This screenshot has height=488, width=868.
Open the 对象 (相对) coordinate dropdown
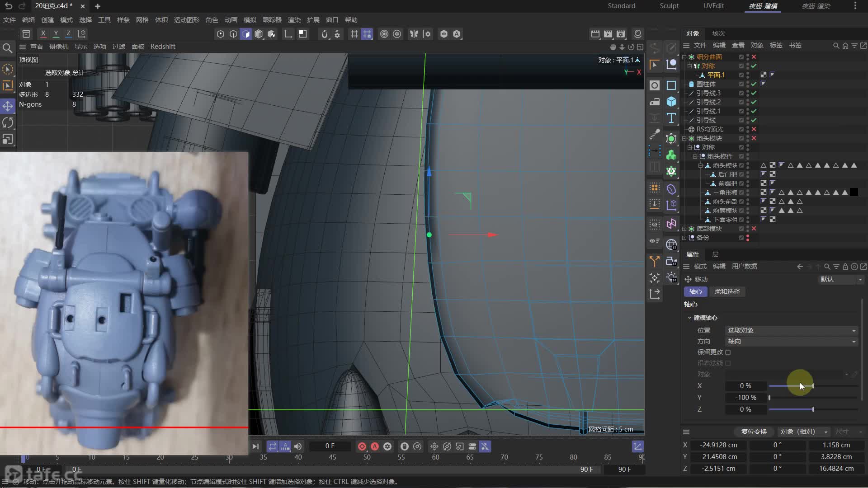pos(804,432)
